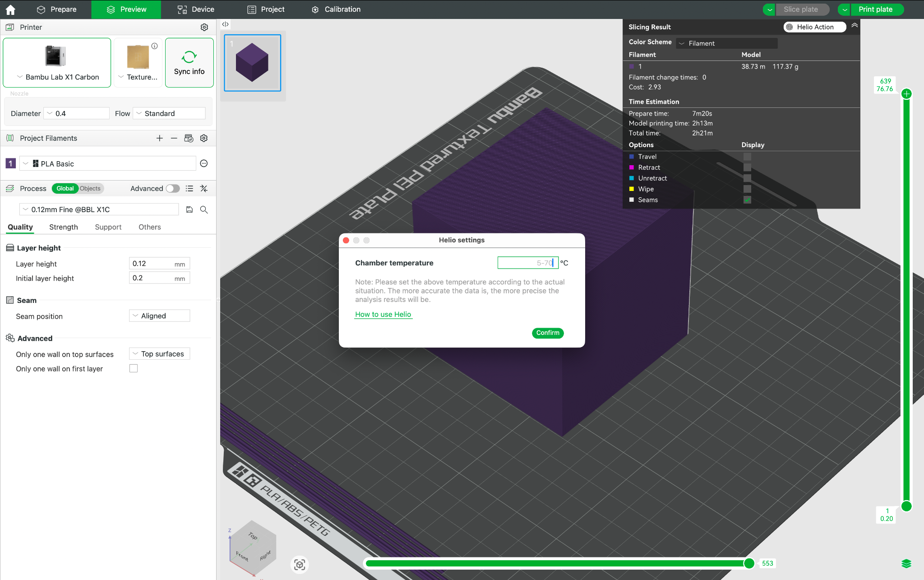
Task: Open the Support settings tab
Action: click(x=108, y=227)
